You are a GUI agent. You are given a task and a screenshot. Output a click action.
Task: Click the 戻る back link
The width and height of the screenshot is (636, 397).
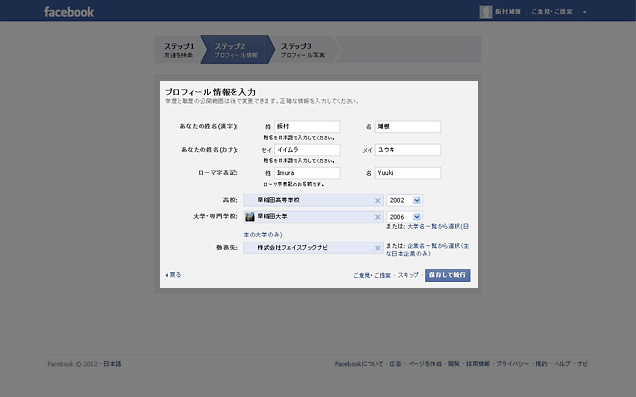point(173,275)
